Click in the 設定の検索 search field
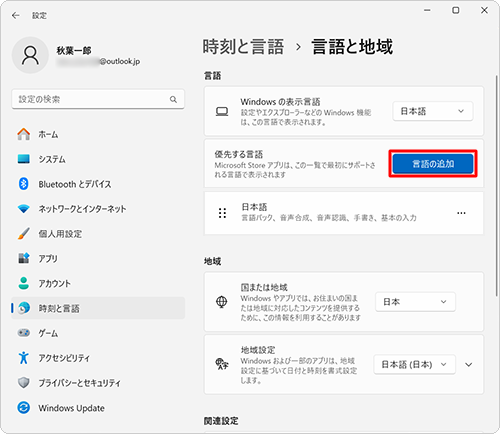The width and height of the screenshot is (500, 434). [x=98, y=99]
